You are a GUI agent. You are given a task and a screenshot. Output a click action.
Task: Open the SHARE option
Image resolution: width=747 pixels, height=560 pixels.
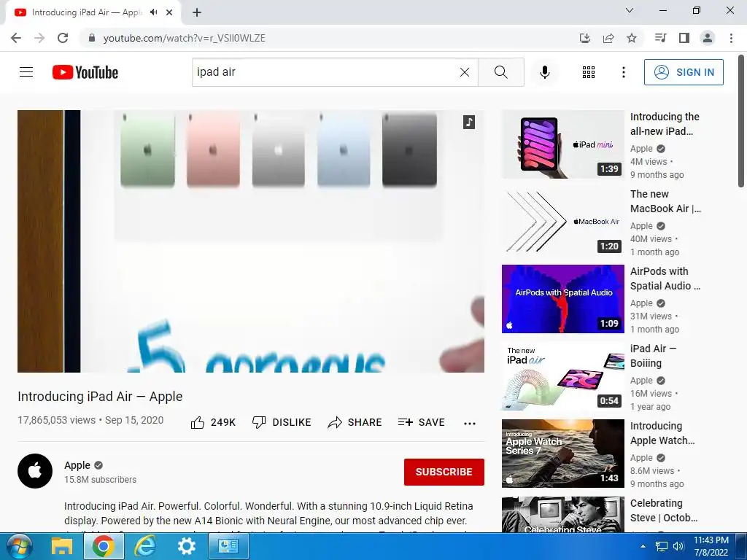[x=355, y=422]
